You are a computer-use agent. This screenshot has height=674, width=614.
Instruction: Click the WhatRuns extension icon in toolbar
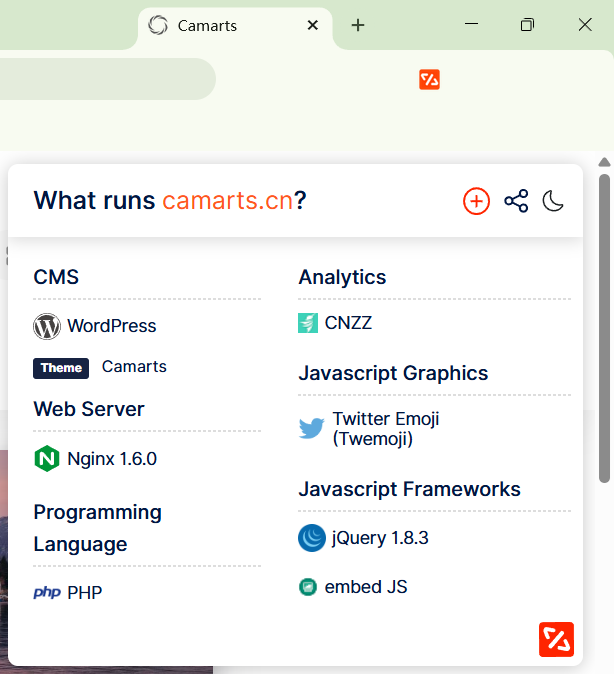429,80
